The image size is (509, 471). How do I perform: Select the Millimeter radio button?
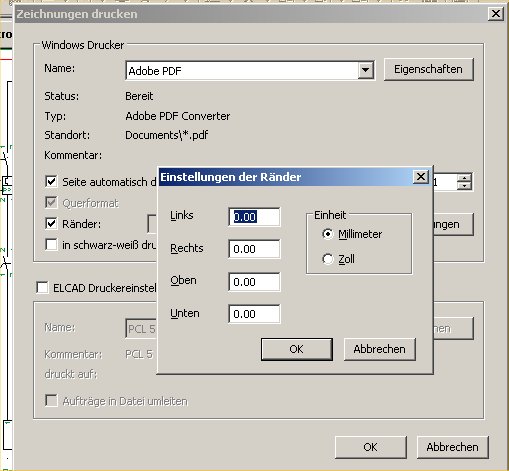pyautogui.click(x=328, y=234)
